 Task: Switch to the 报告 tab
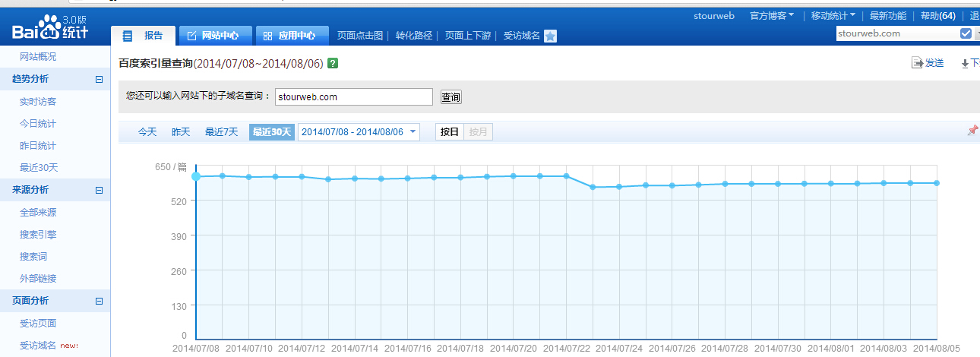point(144,36)
